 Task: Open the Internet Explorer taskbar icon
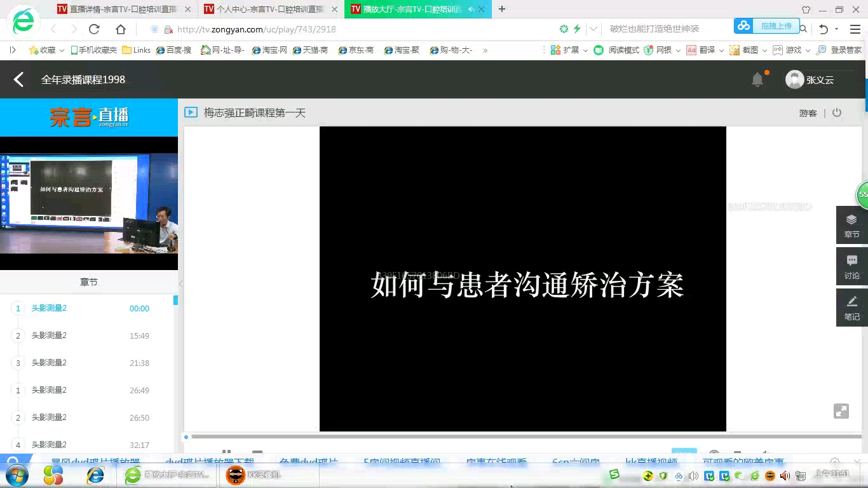pyautogui.click(x=95, y=475)
